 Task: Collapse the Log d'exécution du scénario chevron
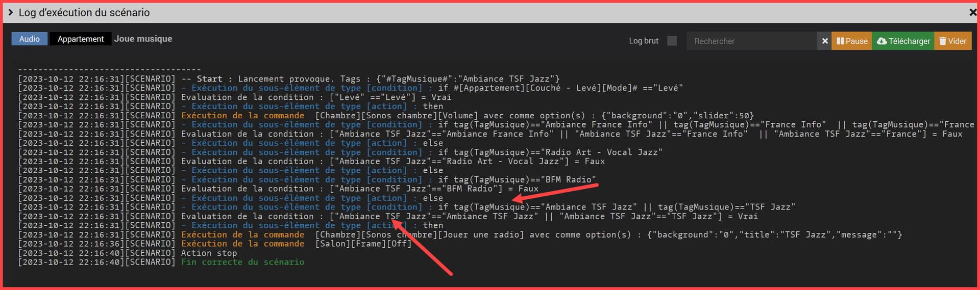pos(10,12)
